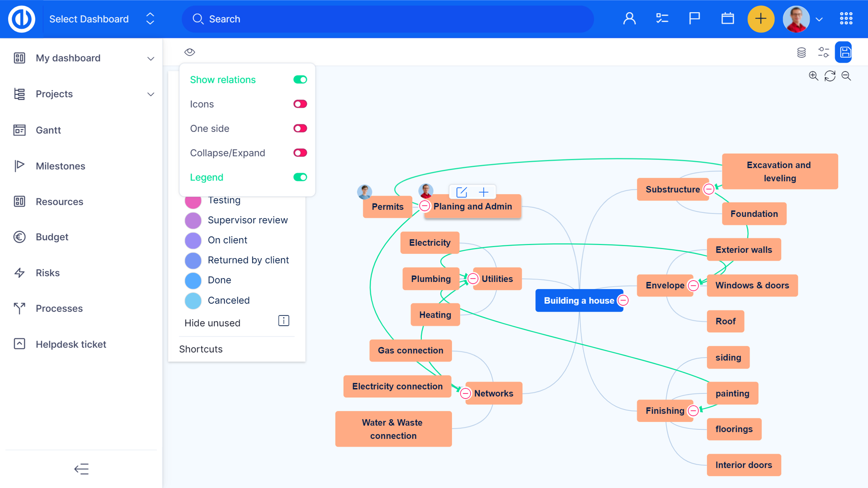The height and width of the screenshot is (488, 868).
Task: Click the Hide unused link
Action: (x=212, y=323)
